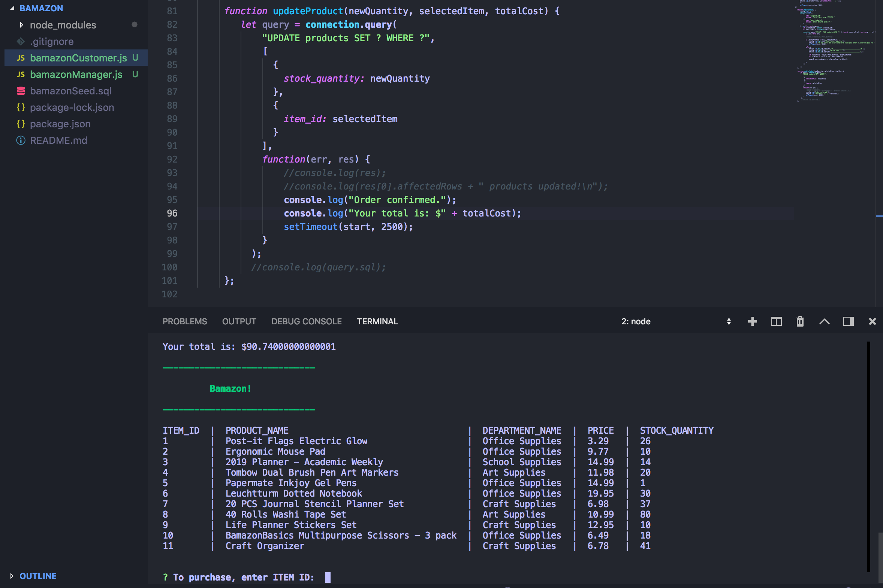Kill terminal with the trash icon
The height and width of the screenshot is (588, 883).
click(800, 321)
